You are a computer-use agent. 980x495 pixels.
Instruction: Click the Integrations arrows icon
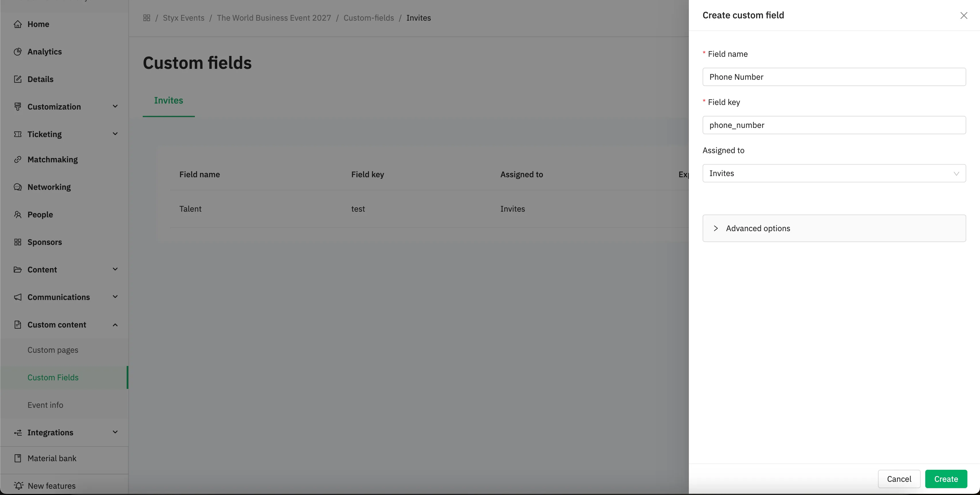click(x=17, y=432)
